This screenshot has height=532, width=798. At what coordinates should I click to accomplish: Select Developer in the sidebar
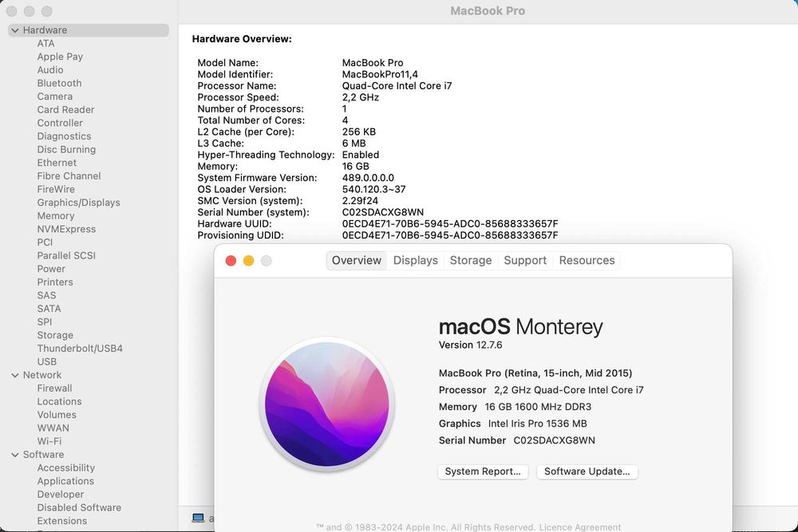pyautogui.click(x=61, y=495)
